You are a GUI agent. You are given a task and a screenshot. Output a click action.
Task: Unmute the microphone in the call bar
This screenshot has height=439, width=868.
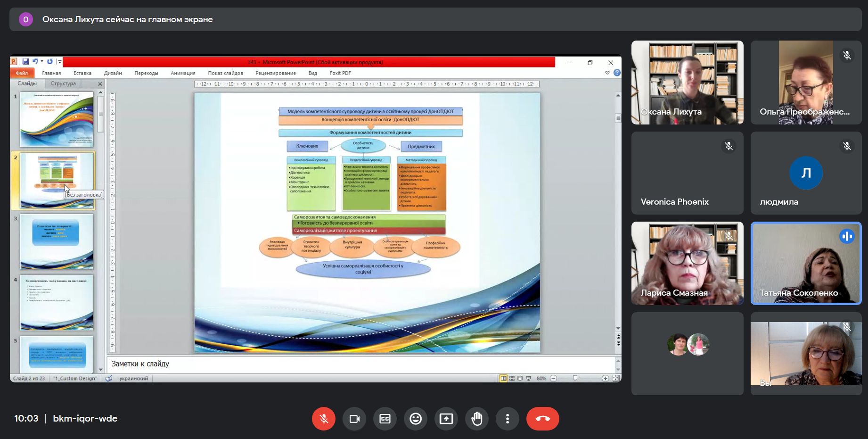324,419
